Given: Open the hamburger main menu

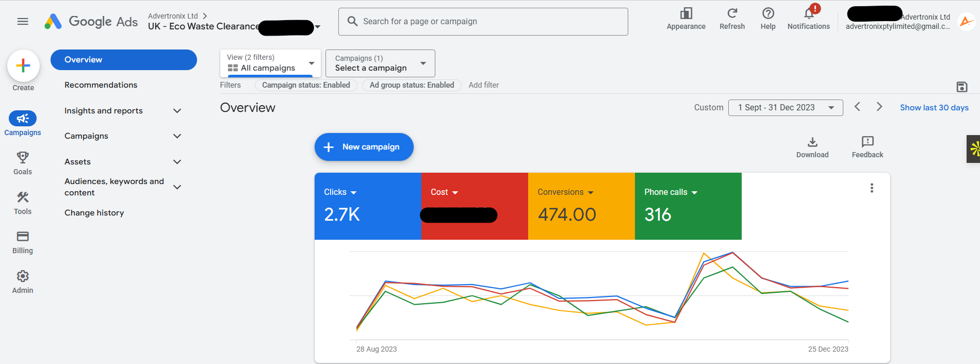Looking at the screenshot, I should tap(23, 22).
